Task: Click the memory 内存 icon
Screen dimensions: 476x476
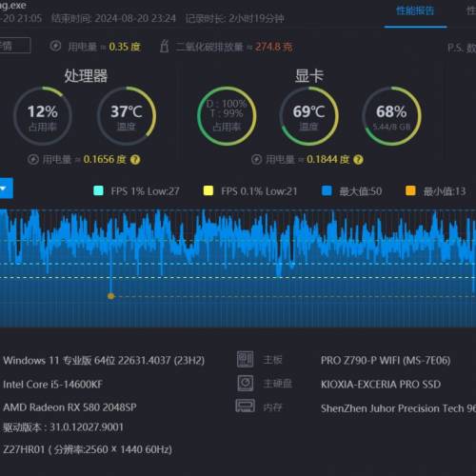Action: coord(245,406)
